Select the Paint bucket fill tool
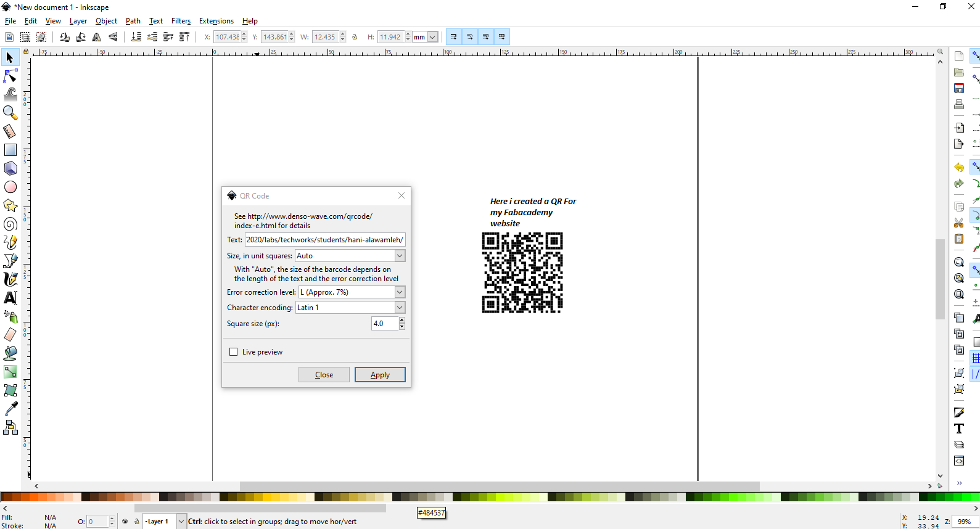This screenshot has width=980, height=529. tap(10, 353)
